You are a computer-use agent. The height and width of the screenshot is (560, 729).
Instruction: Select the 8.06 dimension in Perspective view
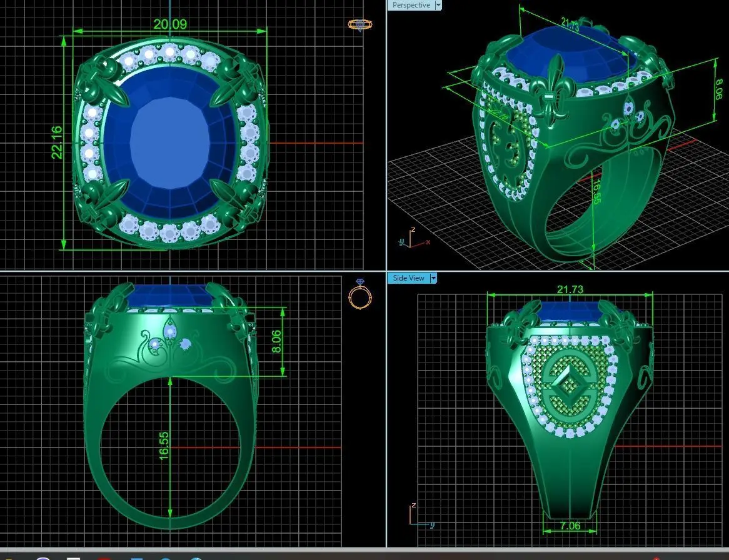[719, 89]
